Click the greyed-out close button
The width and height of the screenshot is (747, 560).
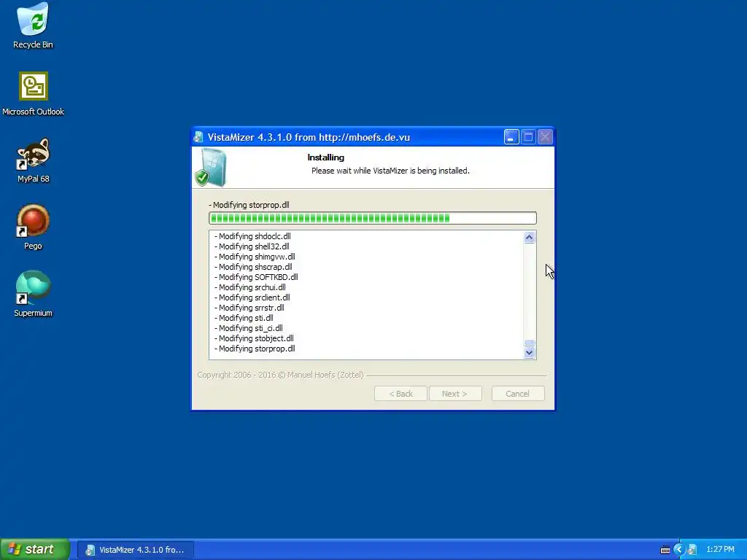click(545, 137)
